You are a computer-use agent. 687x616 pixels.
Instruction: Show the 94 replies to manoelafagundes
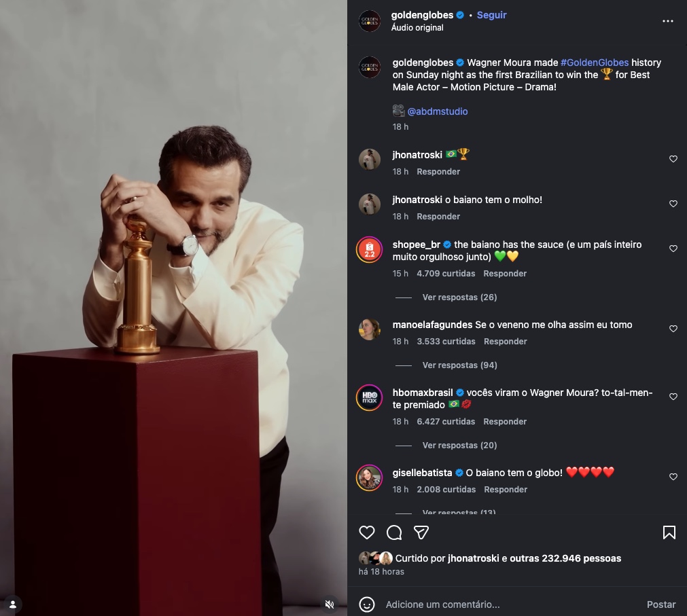click(459, 365)
